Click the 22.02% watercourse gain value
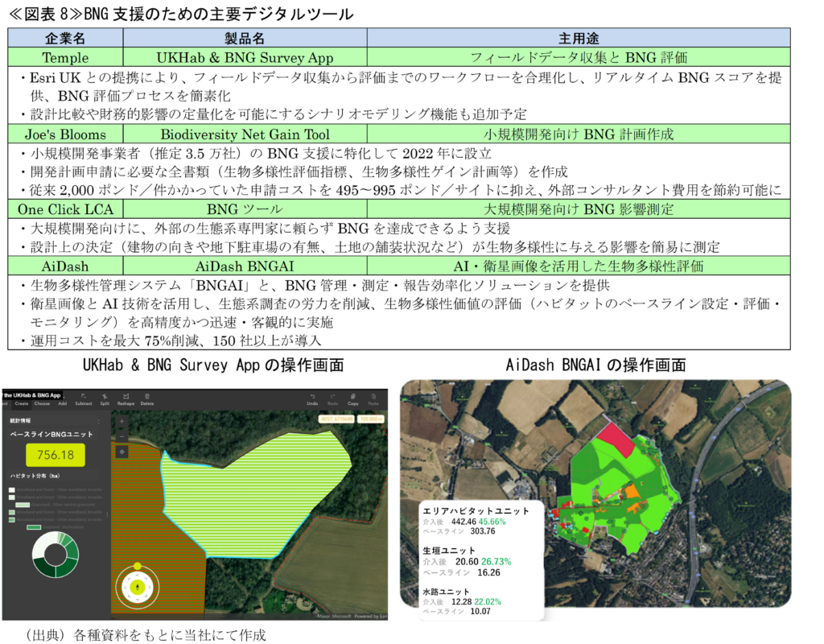Image resolution: width=824 pixels, height=644 pixels. [x=488, y=601]
